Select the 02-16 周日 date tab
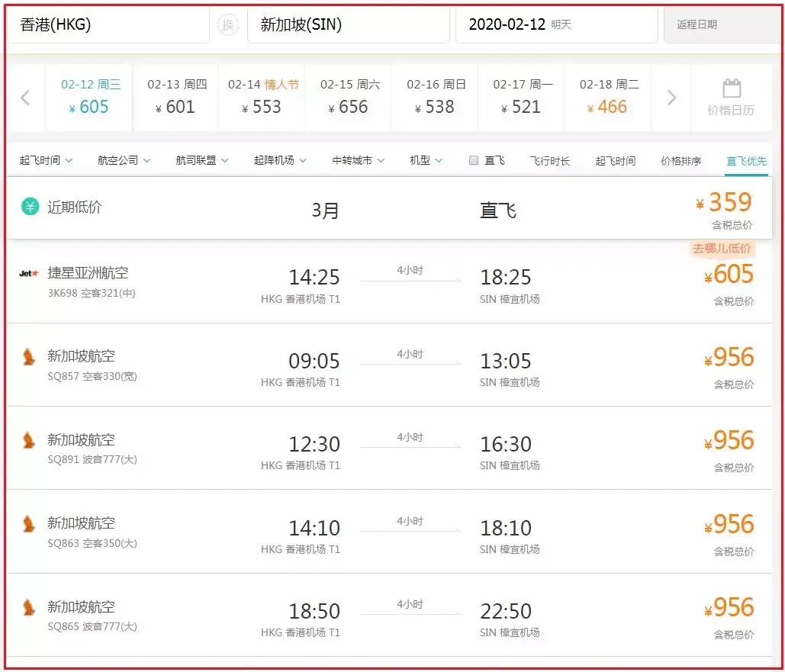Viewport: 785px width, 672px height. tap(435, 98)
